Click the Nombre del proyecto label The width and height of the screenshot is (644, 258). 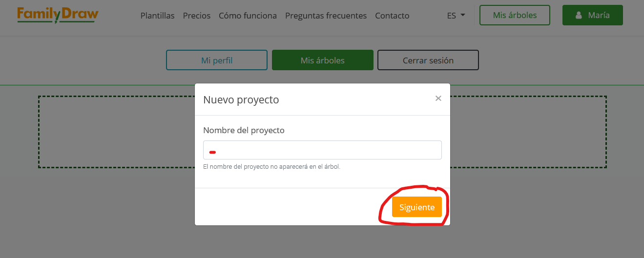pyautogui.click(x=244, y=130)
